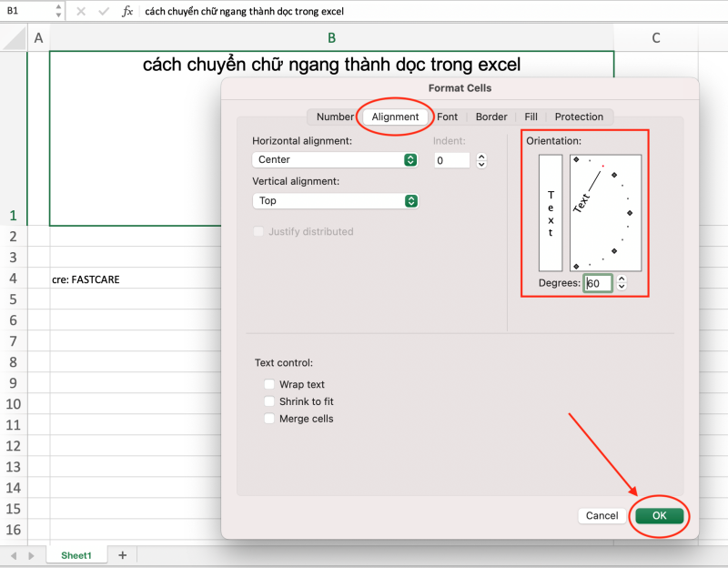
Task: Click the Degrees stepper up arrow
Action: point(621,279)
